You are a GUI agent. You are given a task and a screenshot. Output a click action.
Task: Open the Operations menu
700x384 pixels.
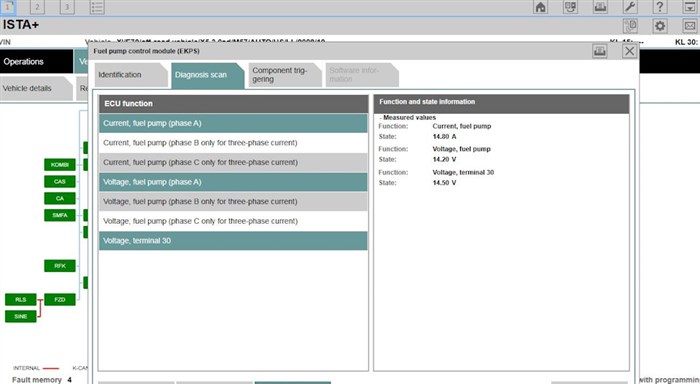coord(36,62)
